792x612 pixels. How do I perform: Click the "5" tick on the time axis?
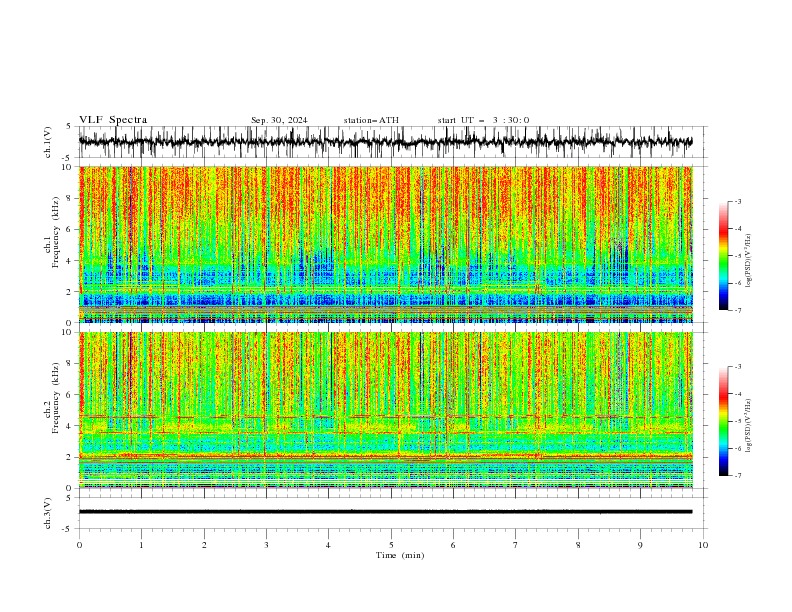point(391,545)
